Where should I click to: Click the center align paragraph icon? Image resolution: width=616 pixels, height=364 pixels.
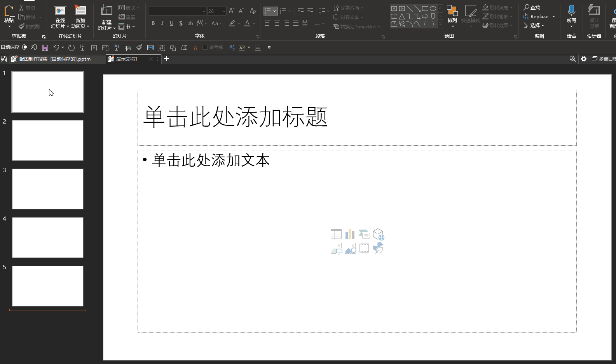277,23
